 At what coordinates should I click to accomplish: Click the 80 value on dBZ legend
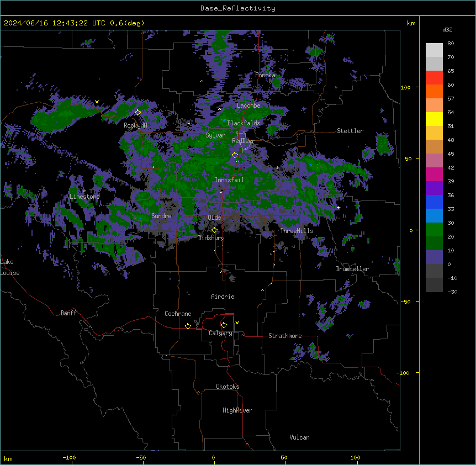point(451,44)
